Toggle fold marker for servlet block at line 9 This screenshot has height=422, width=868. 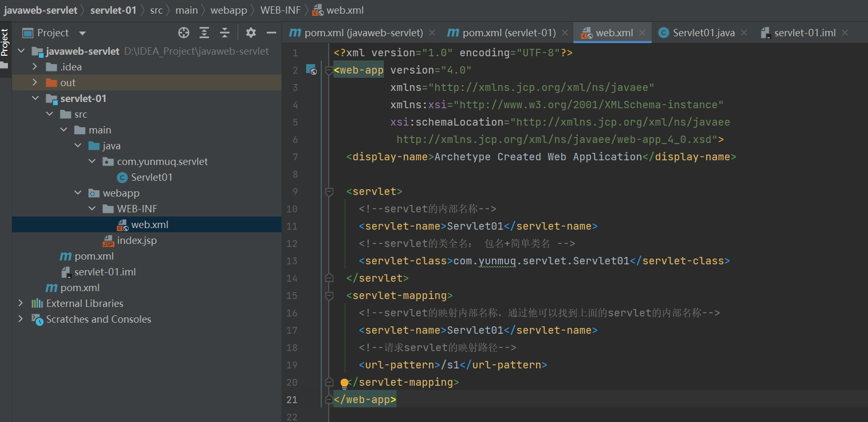click(x=329, y=192)
